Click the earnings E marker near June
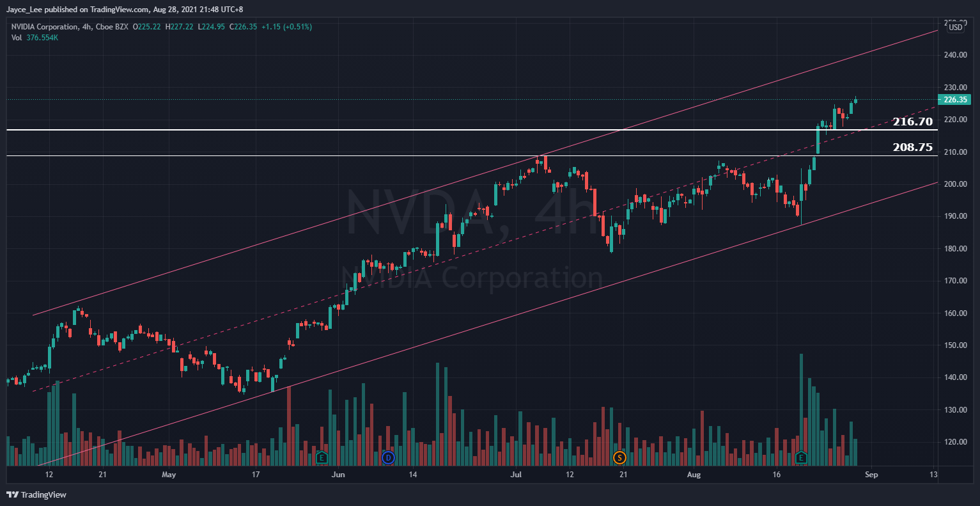This screenshot has width=980, height=506. (322, 457)
